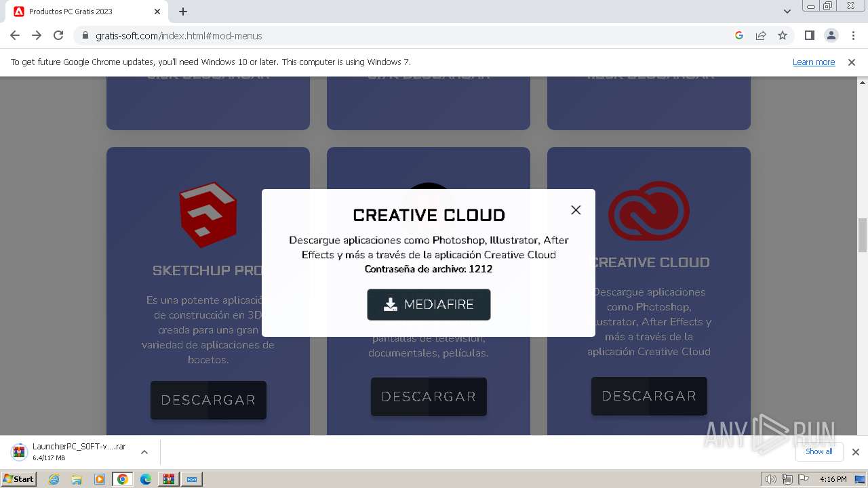Bookmark this tab with star icon
Screen dimensions: 868x488
coord(783,35)
